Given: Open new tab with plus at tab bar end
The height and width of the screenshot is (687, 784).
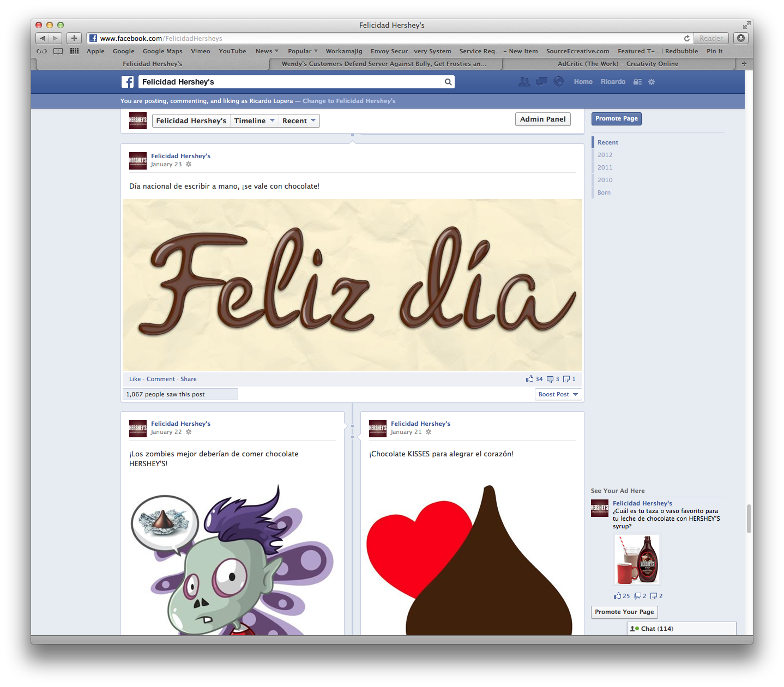Looking at the screenshot, I should click(744, 64).
